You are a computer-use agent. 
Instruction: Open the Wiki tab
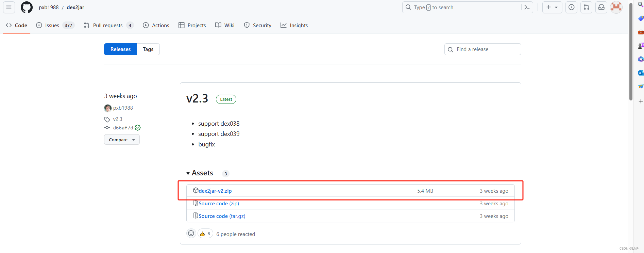[225, 25]
